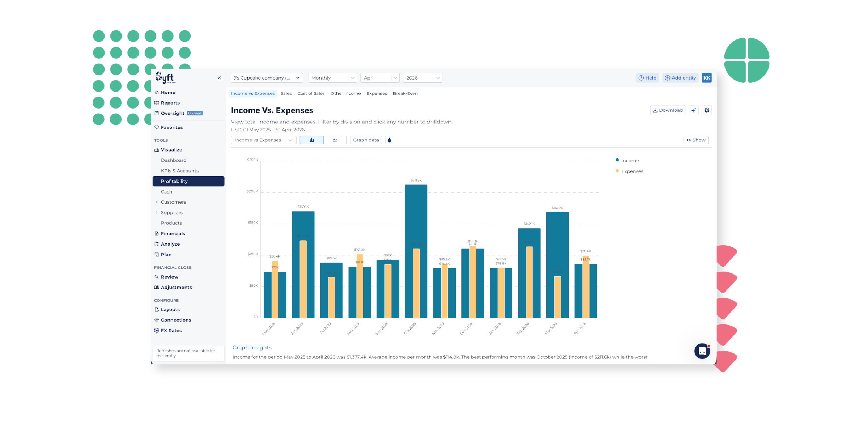Click the Add entity button

click(680, 78)
